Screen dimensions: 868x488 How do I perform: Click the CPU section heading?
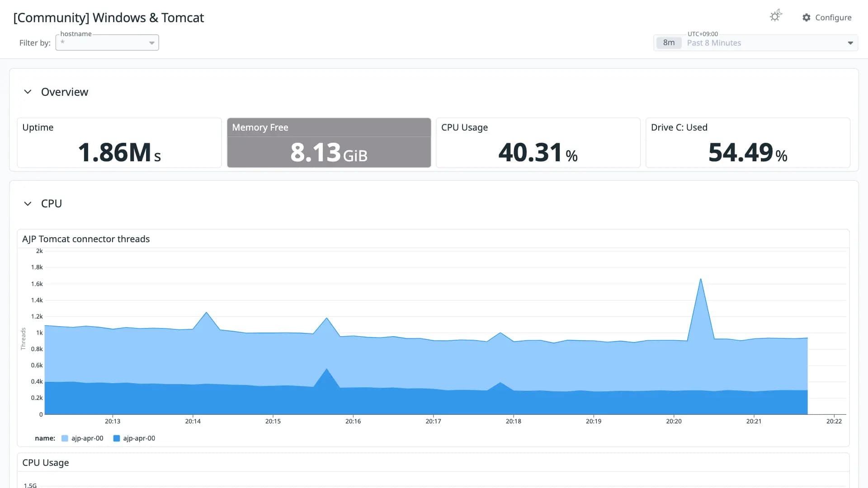click(x=52, y=204)
